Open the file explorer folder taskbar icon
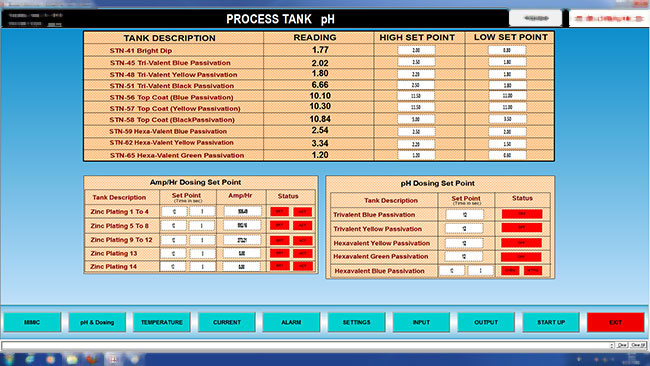 72,359
